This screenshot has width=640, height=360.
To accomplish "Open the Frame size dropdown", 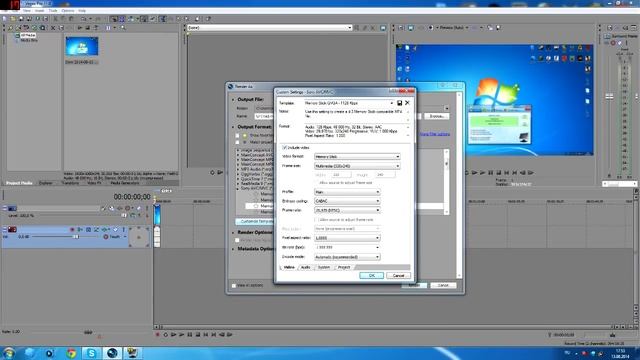I will (x=357, y=166).
